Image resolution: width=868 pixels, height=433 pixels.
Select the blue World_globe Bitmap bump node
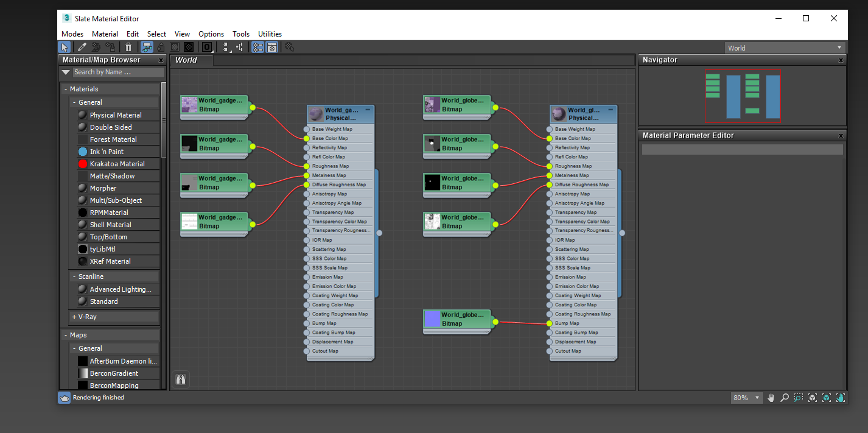[457, 320]
